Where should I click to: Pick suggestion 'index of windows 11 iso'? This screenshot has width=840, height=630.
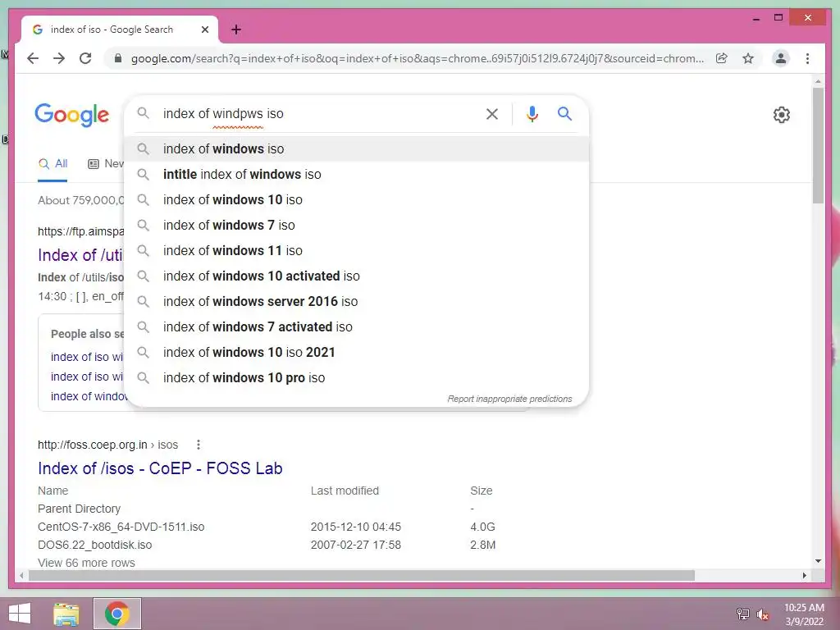click(356, 251)
